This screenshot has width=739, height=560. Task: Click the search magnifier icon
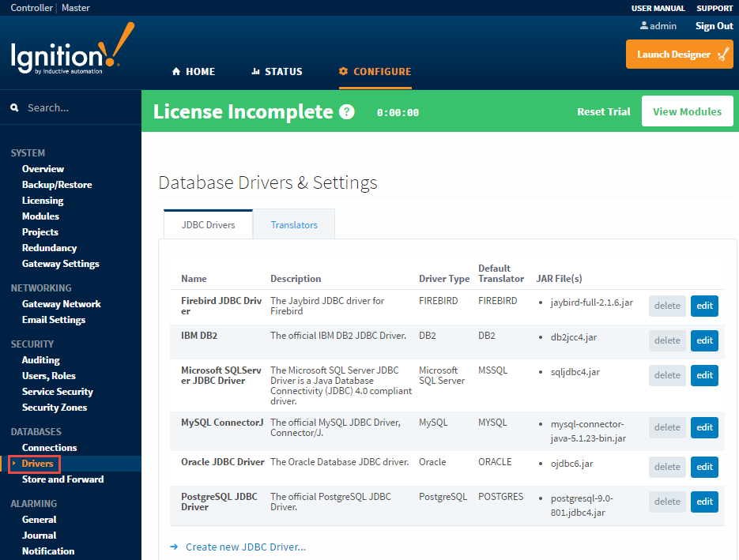click(14, 108)
